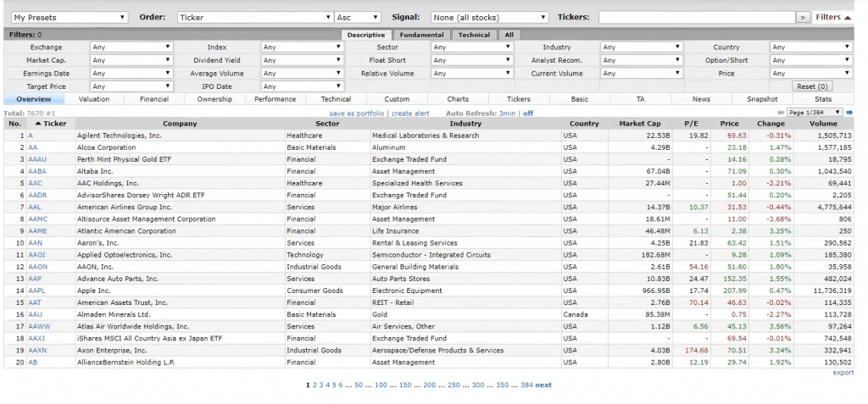The height and width of the screenshot is (404, 868).
Task: Open My Presets dropdown
Action: tap(70, 17)
